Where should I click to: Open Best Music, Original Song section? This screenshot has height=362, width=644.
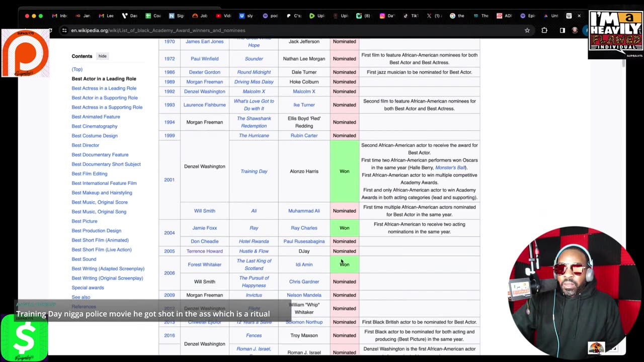click(99, 212)
